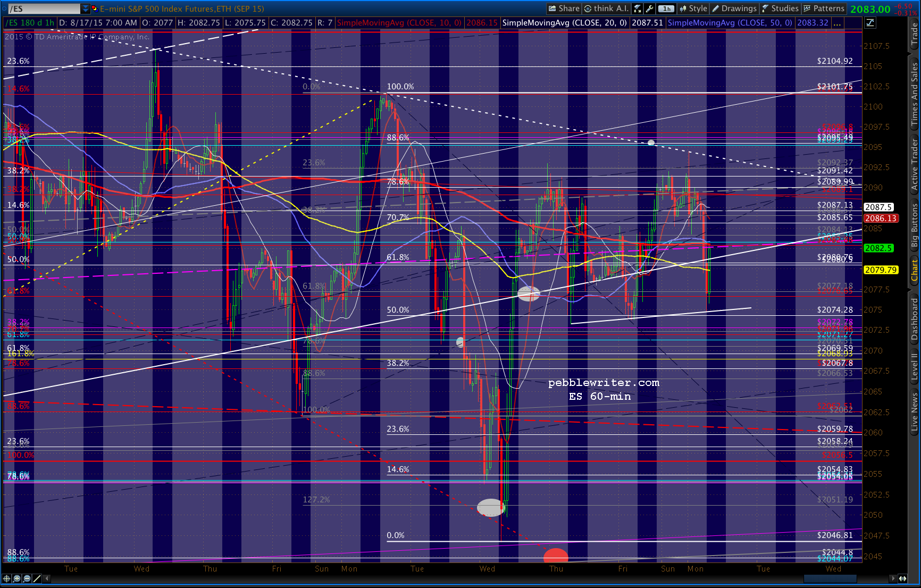Click the SimpleMovingAvg 10 study label
The width and height of the screenshot is (921, 588).
(x=399, y=23)
